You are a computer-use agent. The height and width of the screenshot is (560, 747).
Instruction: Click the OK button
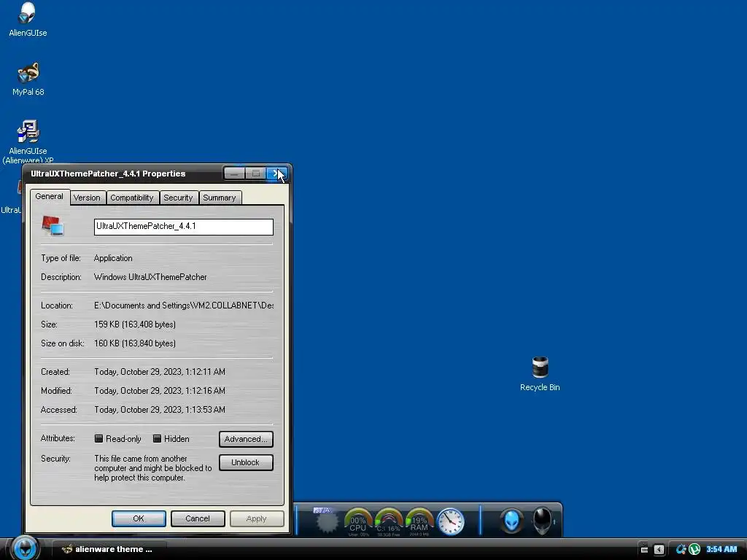coord(139,518)
